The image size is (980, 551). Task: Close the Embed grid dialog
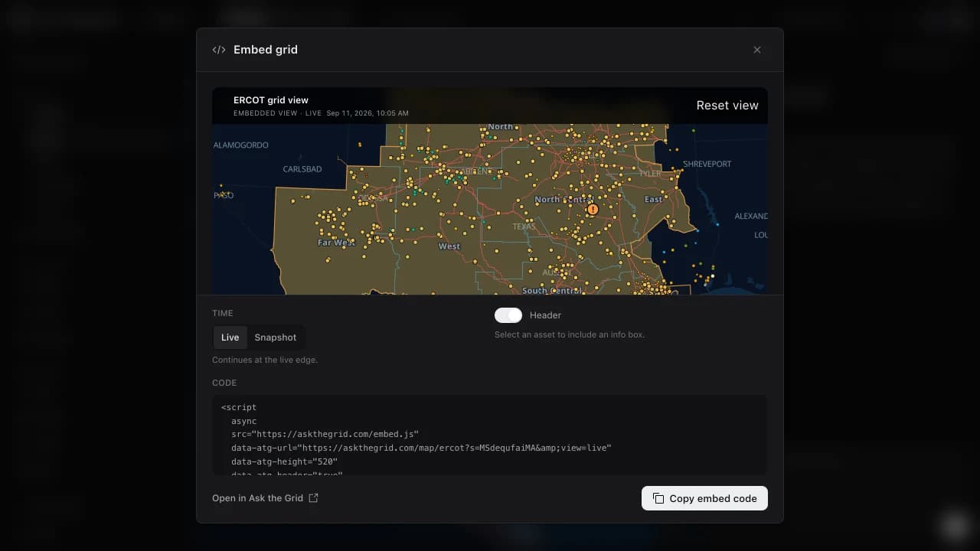point(757,50)
